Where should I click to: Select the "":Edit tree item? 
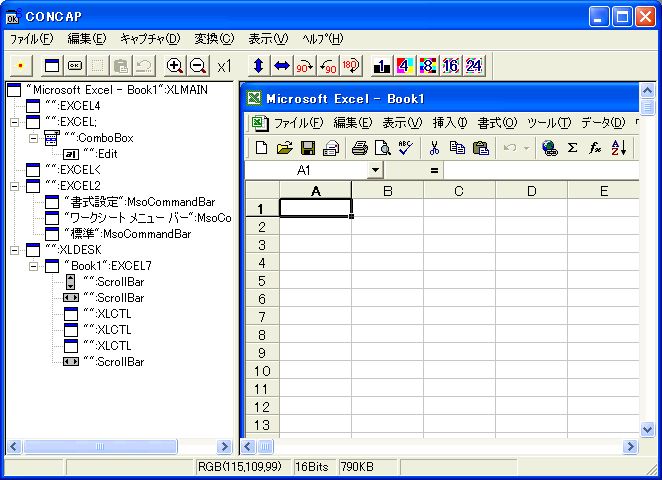point(100,154)
